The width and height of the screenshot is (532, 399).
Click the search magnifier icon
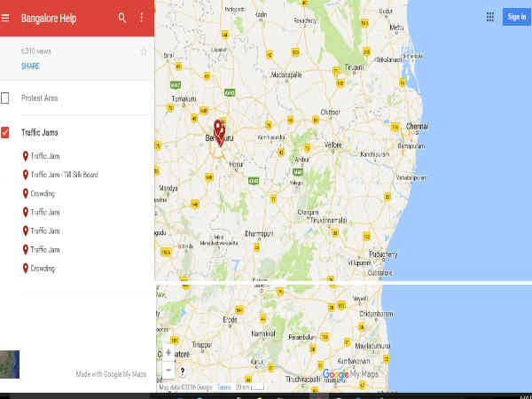point(121,18)
